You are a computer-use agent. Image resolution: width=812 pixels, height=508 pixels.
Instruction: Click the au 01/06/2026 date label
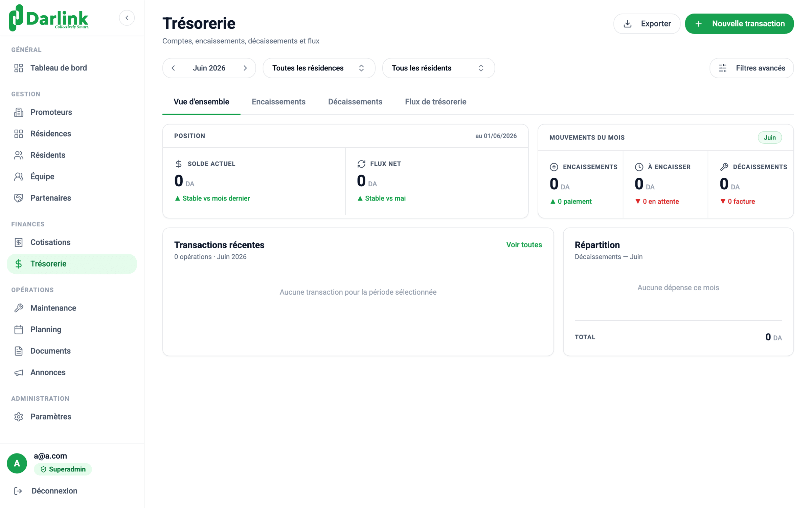(x=496, y=136)
